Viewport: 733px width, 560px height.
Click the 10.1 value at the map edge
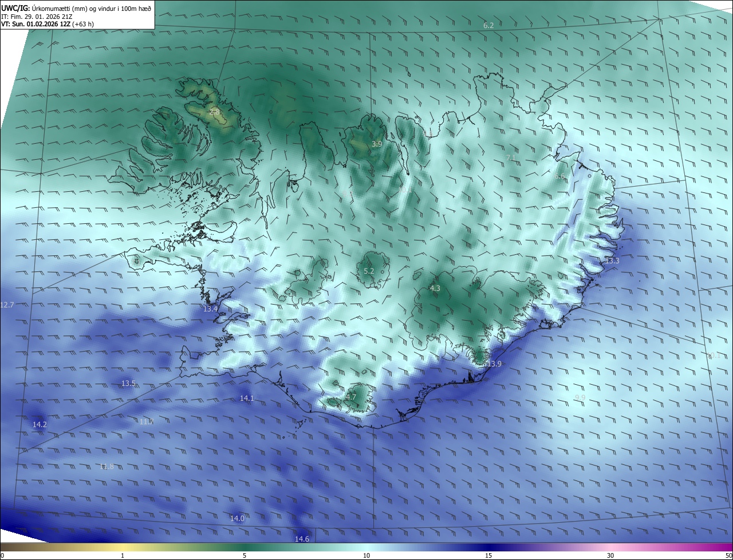[714, 356]
